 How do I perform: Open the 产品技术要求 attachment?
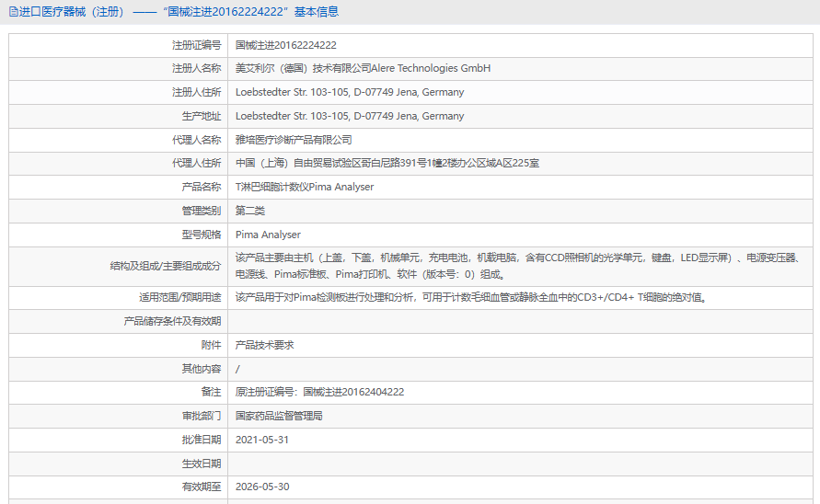click(265, 345)
